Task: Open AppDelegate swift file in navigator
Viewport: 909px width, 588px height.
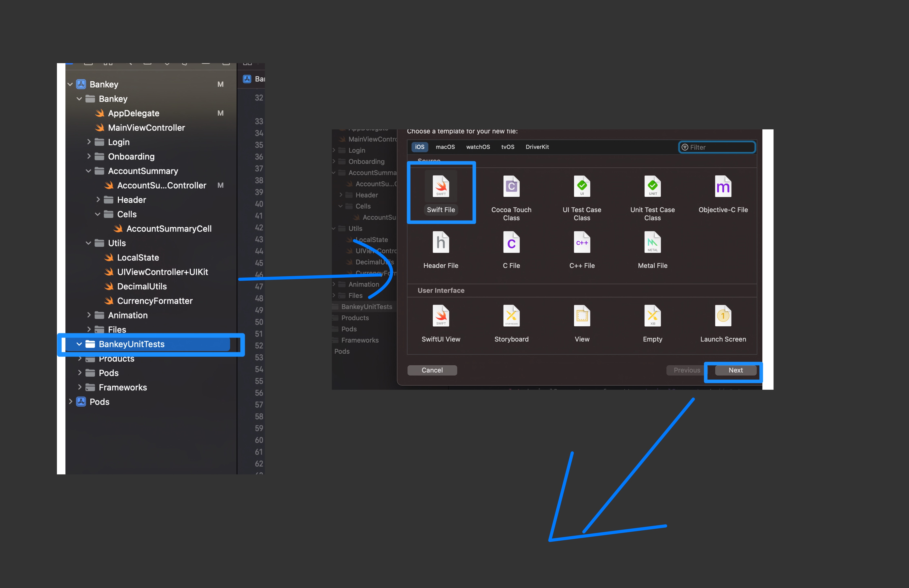Action: point(133,113)
